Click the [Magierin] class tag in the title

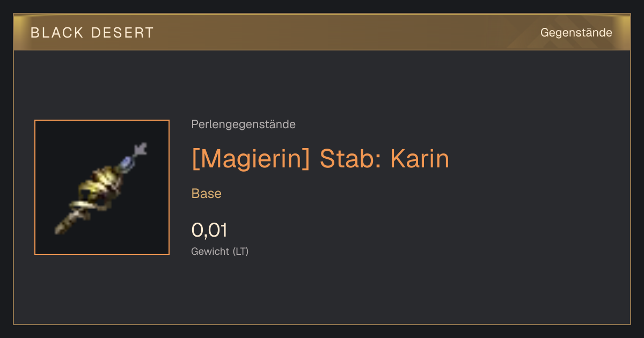[x=250, y=158]
